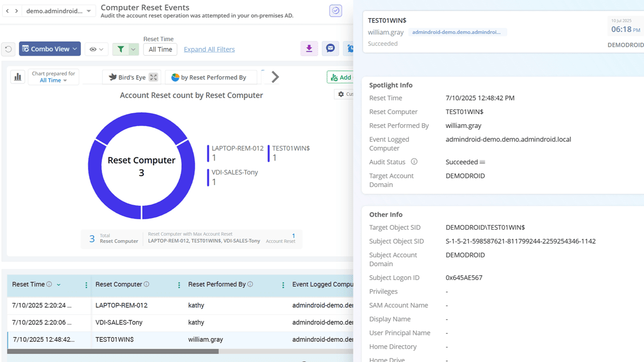The height and width of the screenshot is (362, 644).
Task: Click the table's horizontal scrollbar
Action: pos(113,351)
